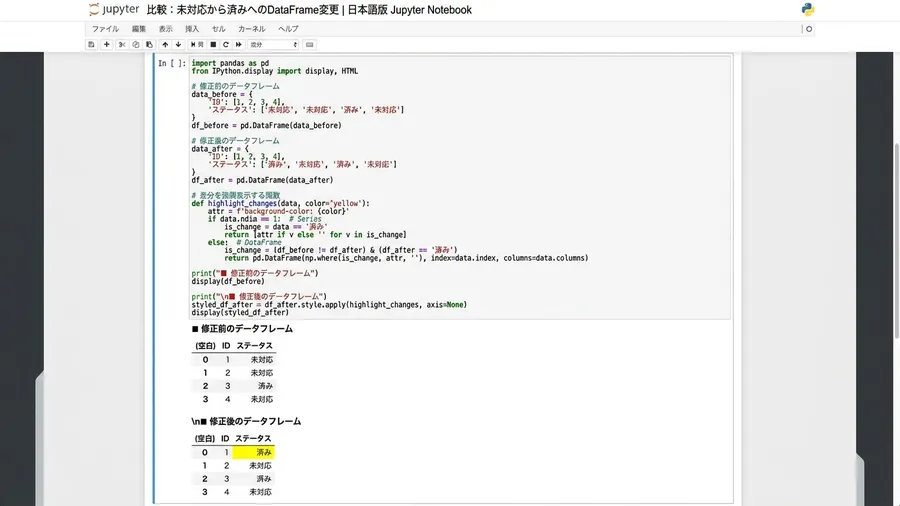Click ID header in first table

[226, 345]
